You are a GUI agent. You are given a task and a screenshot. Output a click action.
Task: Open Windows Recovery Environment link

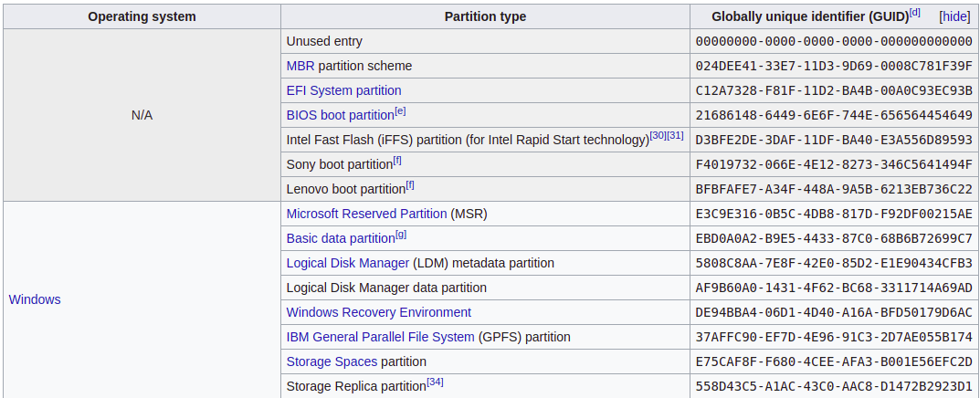point(378,312)
